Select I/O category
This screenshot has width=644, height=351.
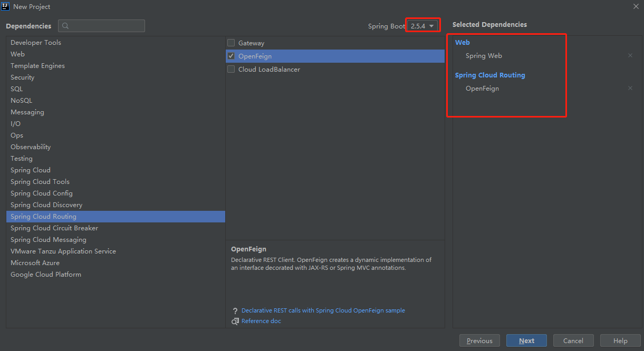click(116, 124)
